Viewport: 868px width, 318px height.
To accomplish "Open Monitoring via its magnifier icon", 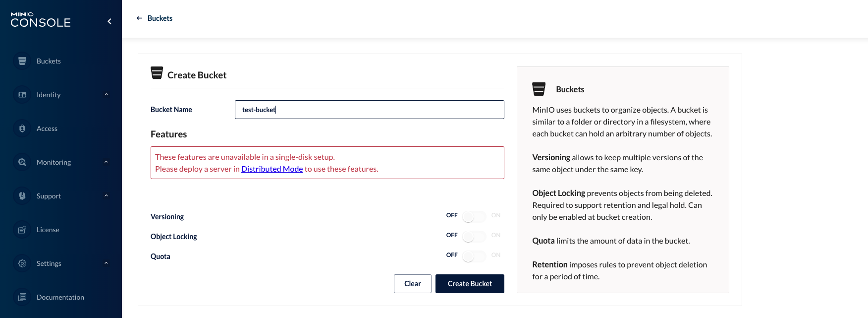I will coord(22,162).
